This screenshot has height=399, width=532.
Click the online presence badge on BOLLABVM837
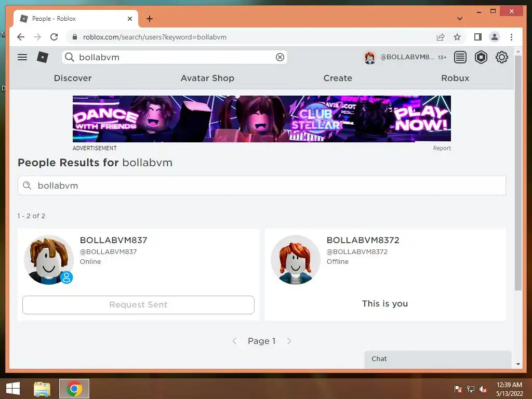coord(66,277)
